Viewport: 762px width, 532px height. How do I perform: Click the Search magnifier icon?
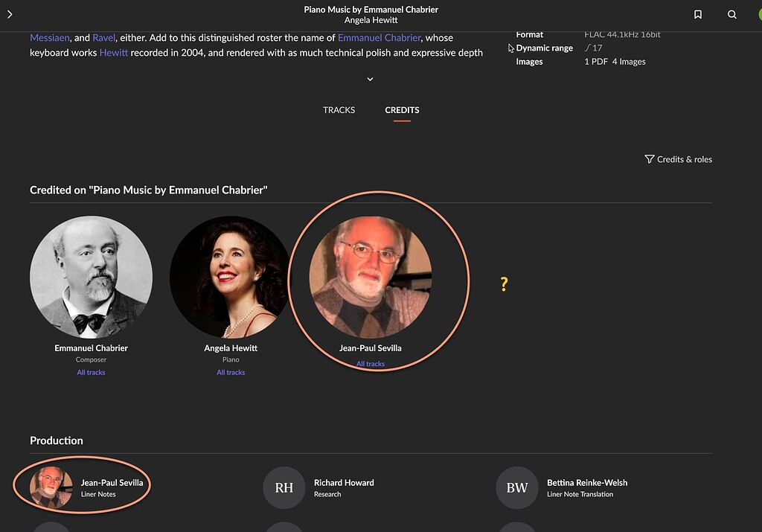(731, 14)
